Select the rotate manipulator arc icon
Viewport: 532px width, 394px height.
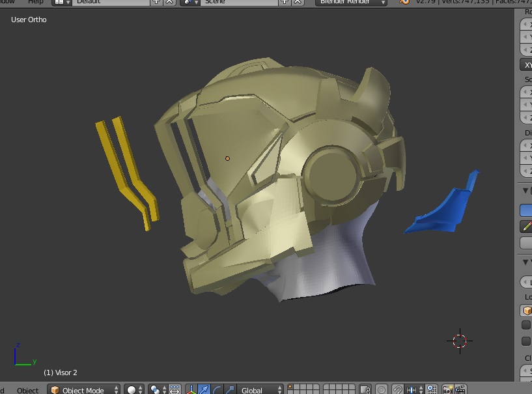[x=217, y=389]
